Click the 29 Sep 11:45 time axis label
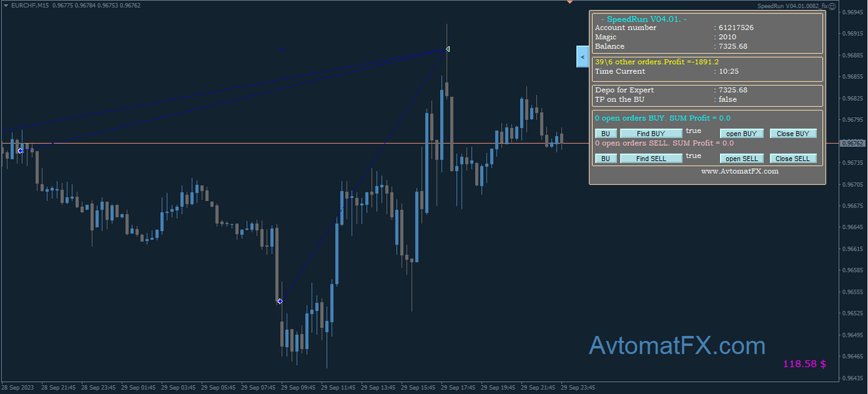The image size is (868, 394). tap(338, 388)
